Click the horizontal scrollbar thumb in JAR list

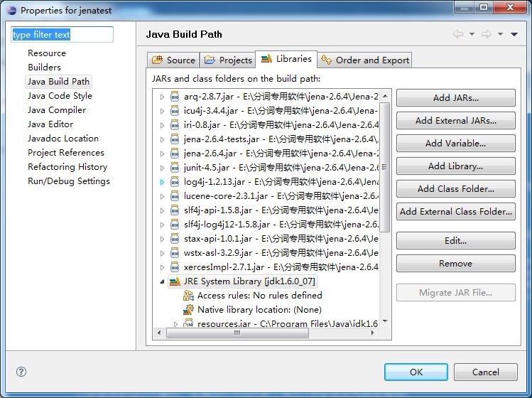click(237, 333)
